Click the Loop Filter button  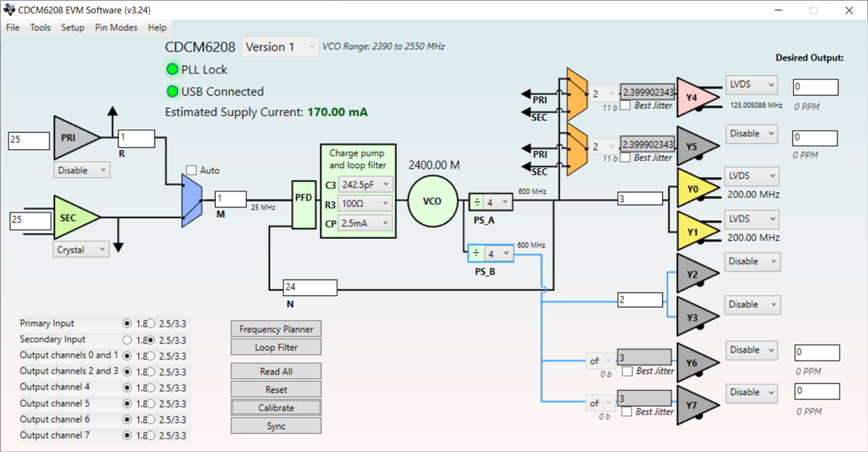click(x=276, y=347)
